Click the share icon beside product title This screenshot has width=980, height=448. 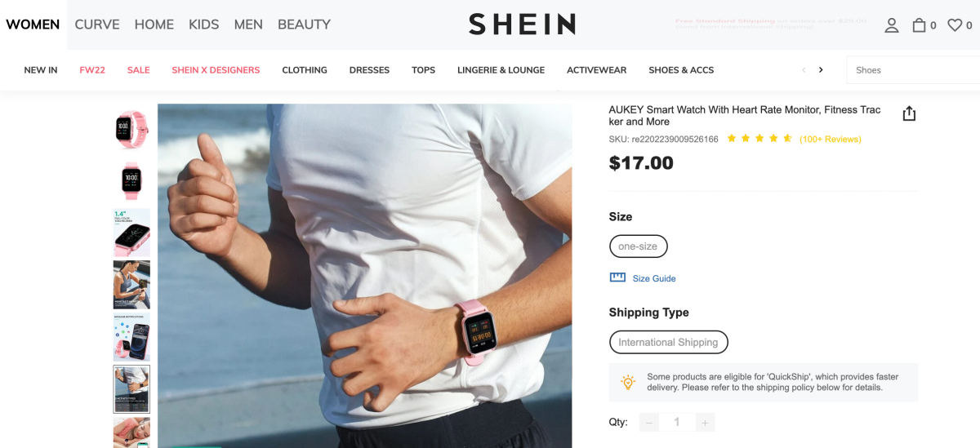pos(909,113)
